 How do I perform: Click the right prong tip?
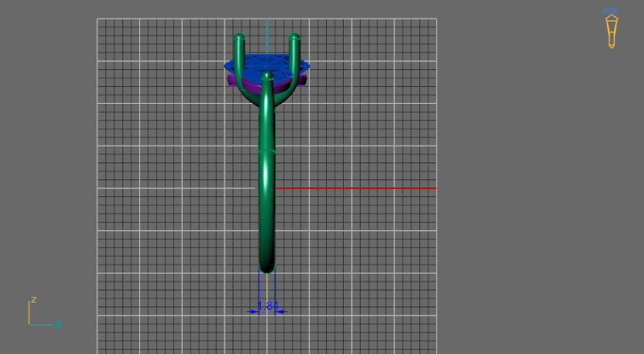point(294,37)
